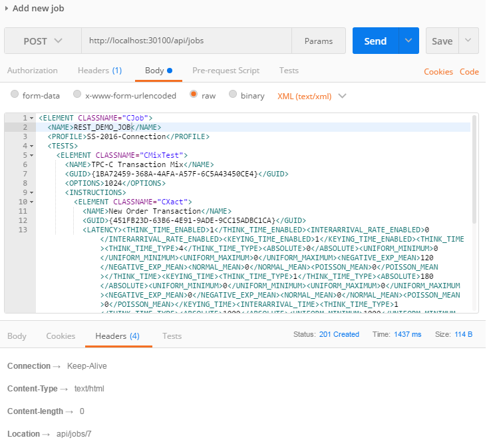Viewport: 487px width, 448px height.
Task: Click the SS-2016-Connection profile text
Action: (126, 136)
